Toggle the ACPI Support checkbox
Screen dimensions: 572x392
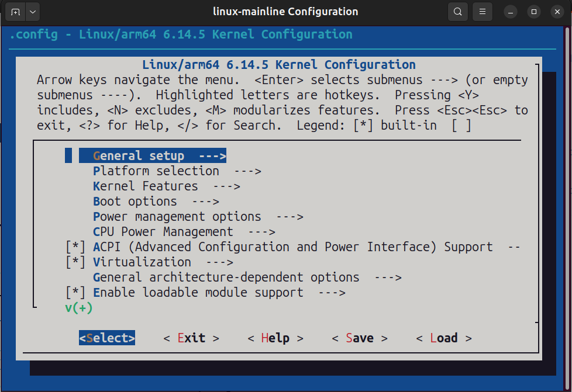(x=75, y=247)
